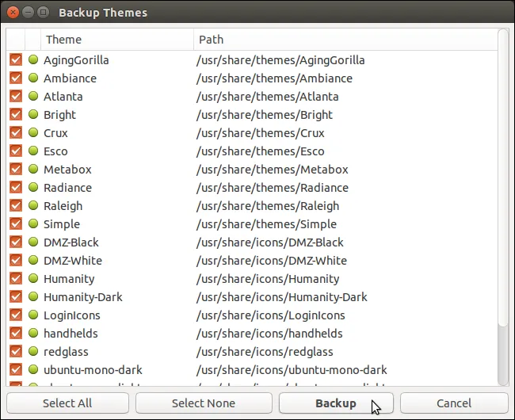
Task: Toggle the Humanity icon theme checkbox
Action: 16,278
